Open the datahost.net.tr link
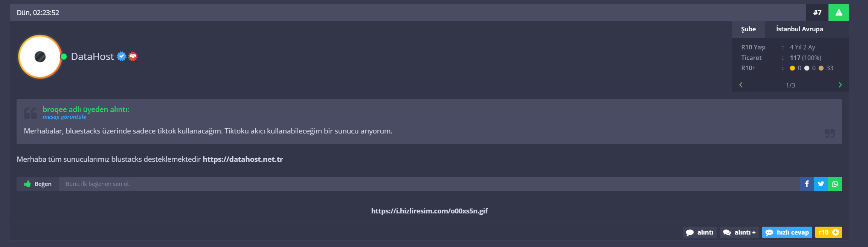This screenshot has width=868, height=247. coord(243,159)
